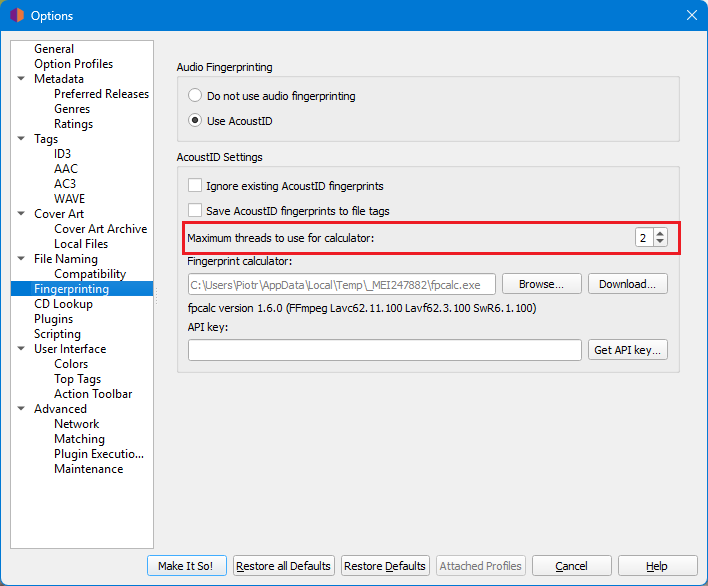708x586 pixels.
Task: Collapse the Advanced tree section
Action: (21, 409)
